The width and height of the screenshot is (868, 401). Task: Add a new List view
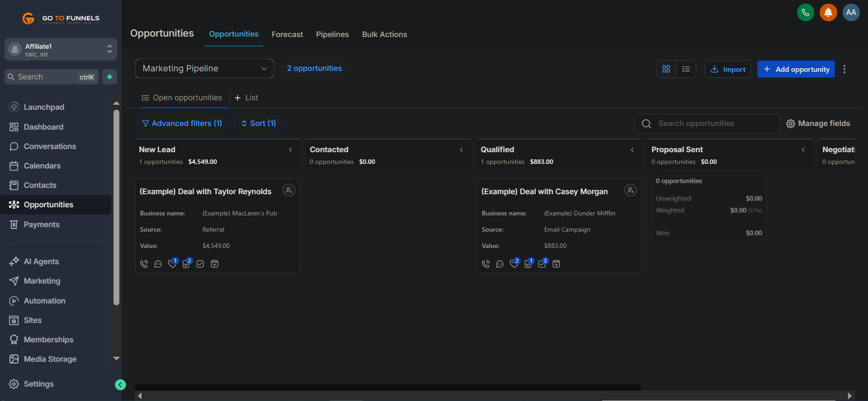point(246,98)
